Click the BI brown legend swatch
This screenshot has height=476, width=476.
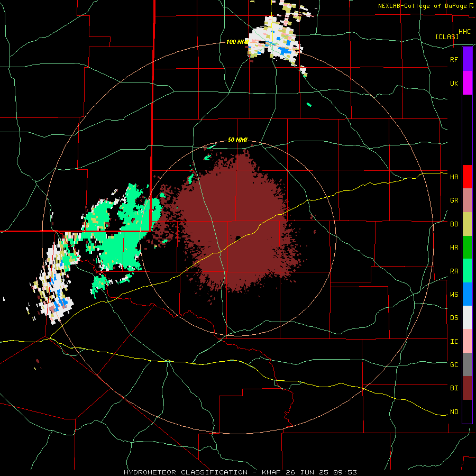coord(467,388)
